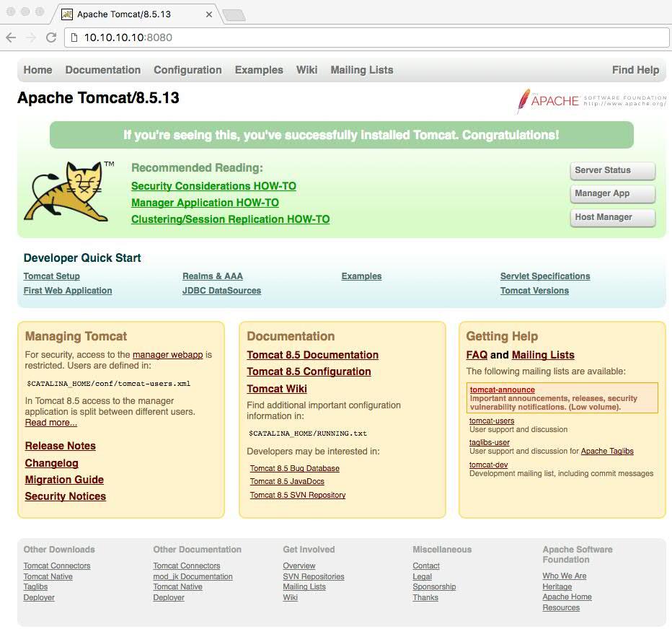672x629 pixels.
Task: Open the Migration Guide link
Action: click(x=64, y=480)
